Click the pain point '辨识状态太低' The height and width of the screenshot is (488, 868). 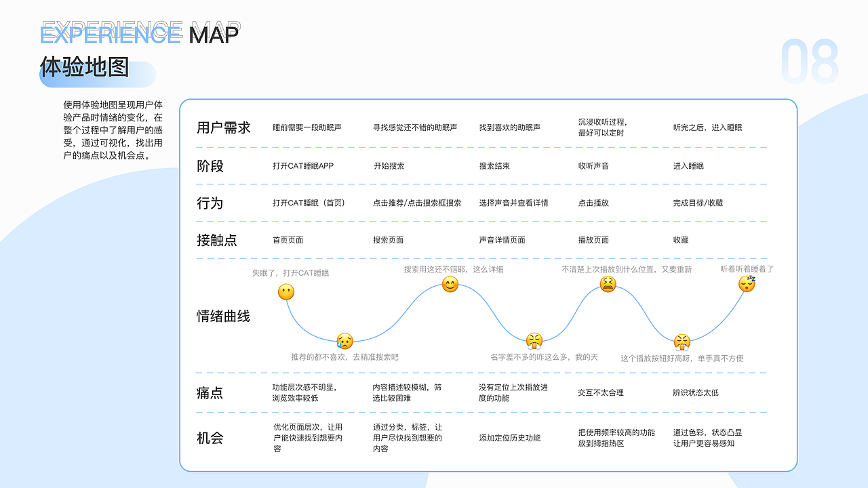click(696, 393)
